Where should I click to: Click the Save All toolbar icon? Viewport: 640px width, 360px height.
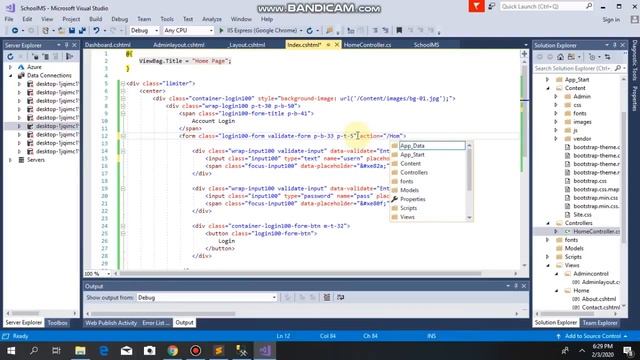click(82, 31)
